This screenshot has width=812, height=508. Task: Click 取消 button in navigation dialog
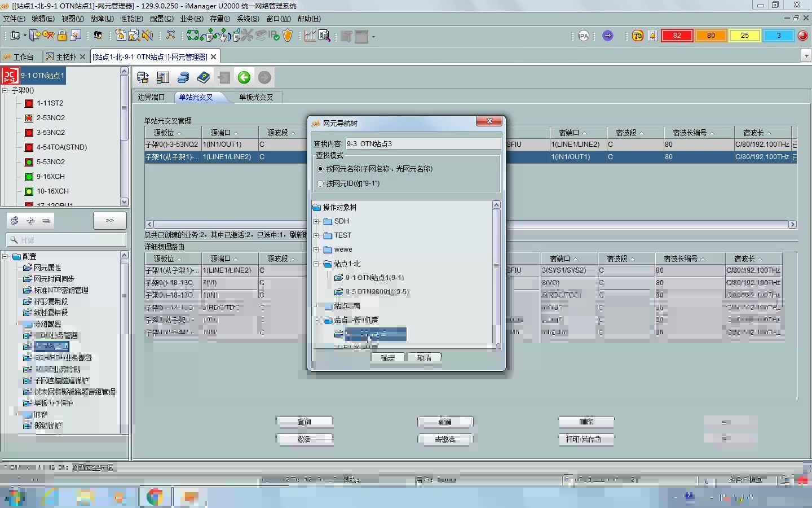tap(424, 358)
